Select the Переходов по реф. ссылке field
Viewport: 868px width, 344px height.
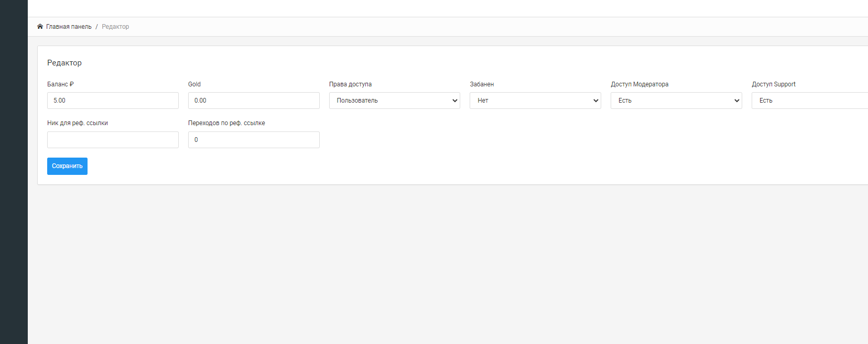pyautogui.click(x=254, y=140)
